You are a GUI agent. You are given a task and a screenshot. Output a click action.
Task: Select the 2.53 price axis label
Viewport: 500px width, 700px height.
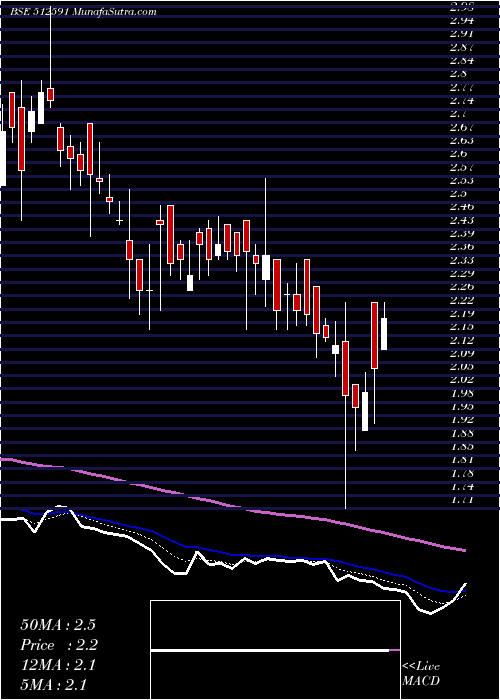[x=461, y=180]
